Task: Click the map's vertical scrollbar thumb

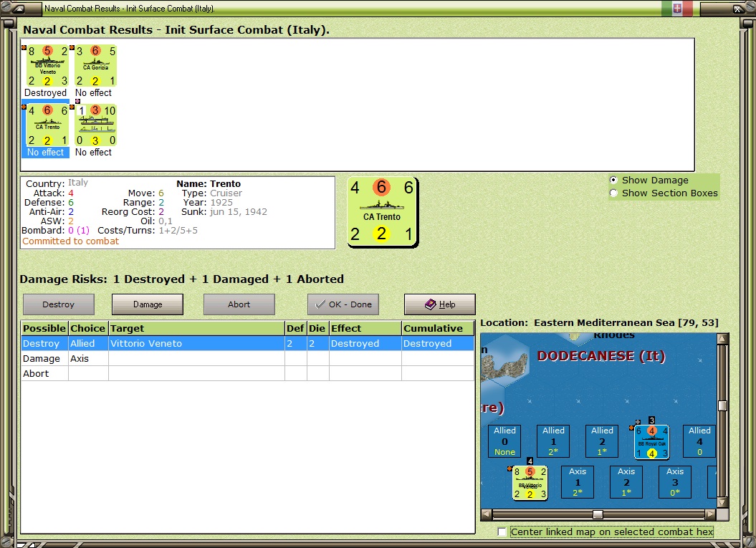Action: tap(722, 406)
